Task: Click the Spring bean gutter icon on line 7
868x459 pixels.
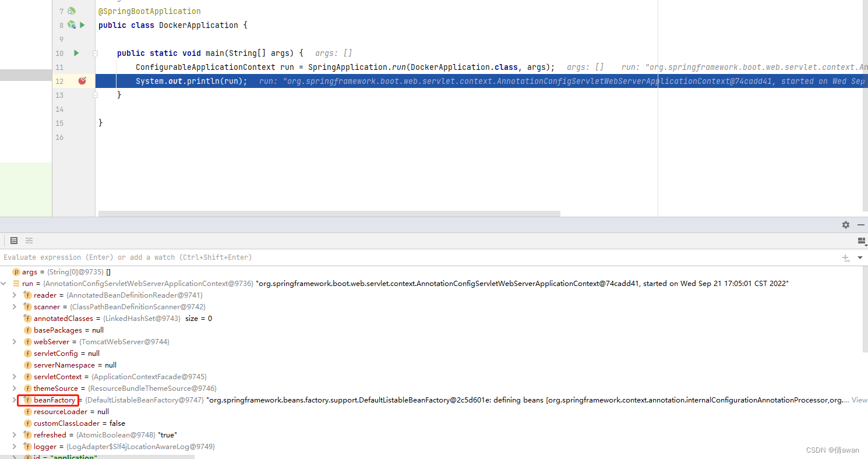Action: coord(71,11)
